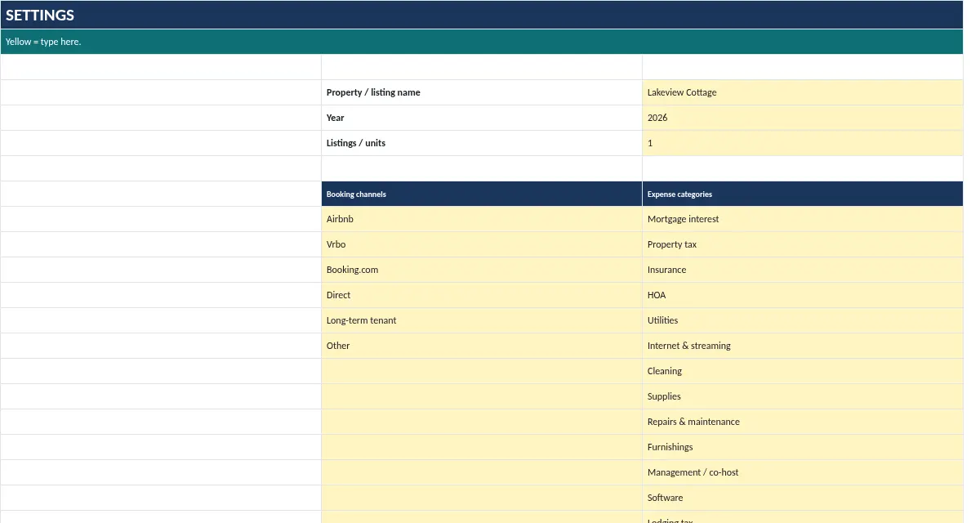
Task: Select the Utilities expense cell
Action: [x=803, y=320]
